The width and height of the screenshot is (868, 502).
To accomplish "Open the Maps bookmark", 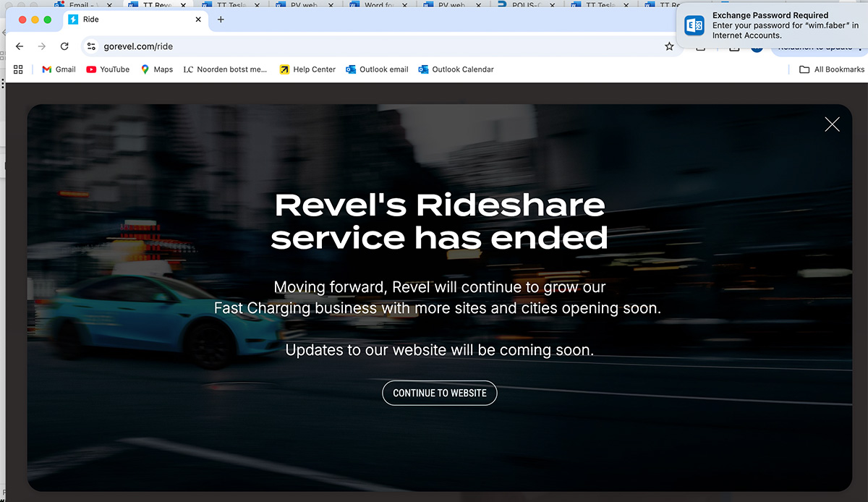I will [157, 69].
